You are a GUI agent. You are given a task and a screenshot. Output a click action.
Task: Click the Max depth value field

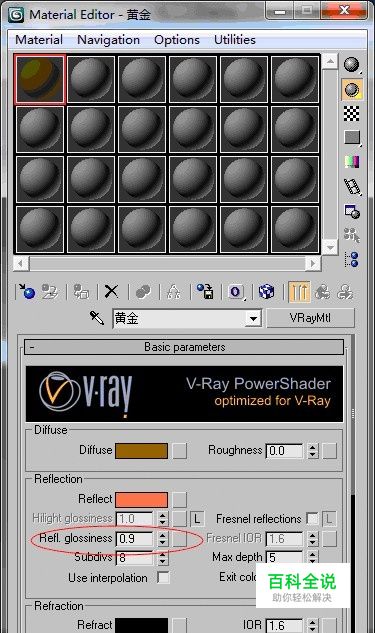pyautogui.click(x=285, y=558)
